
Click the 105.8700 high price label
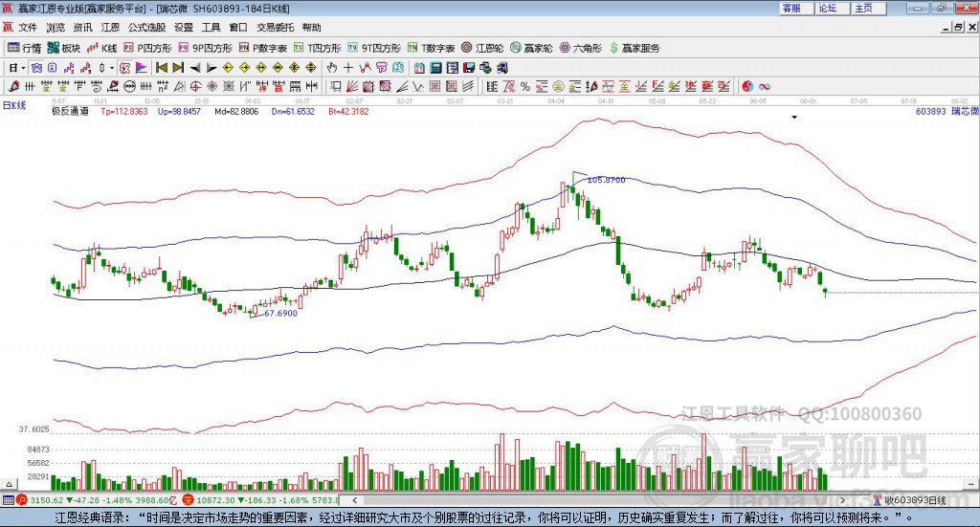coord(606,180)
